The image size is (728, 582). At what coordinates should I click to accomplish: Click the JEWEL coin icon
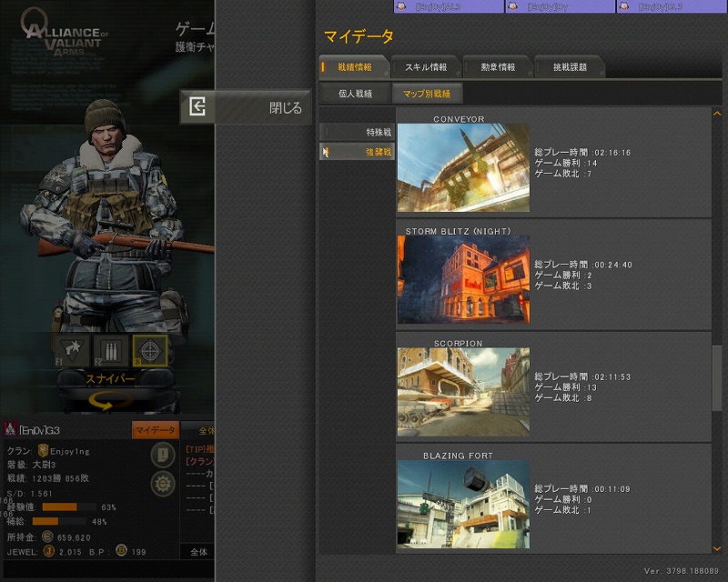tap(49, 551)
